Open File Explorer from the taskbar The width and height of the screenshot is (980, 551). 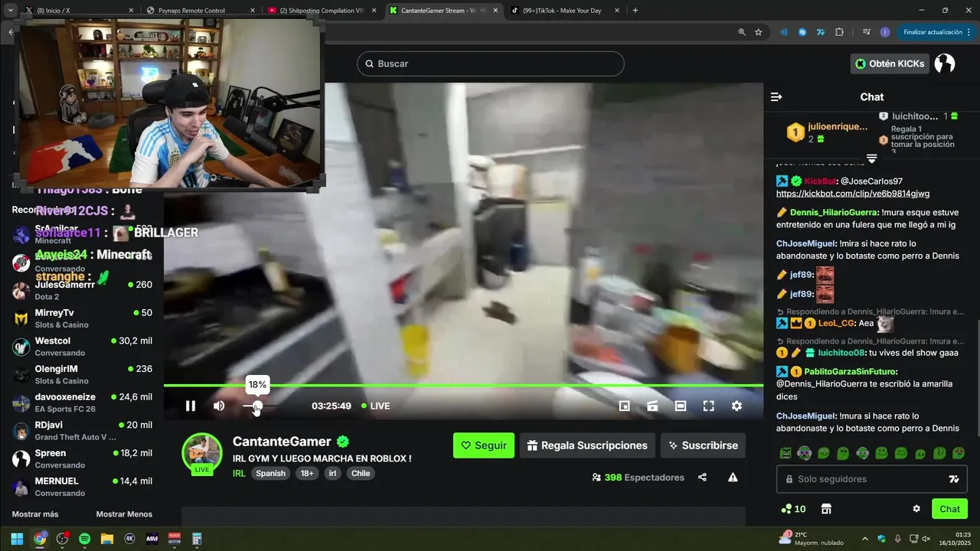106,539
